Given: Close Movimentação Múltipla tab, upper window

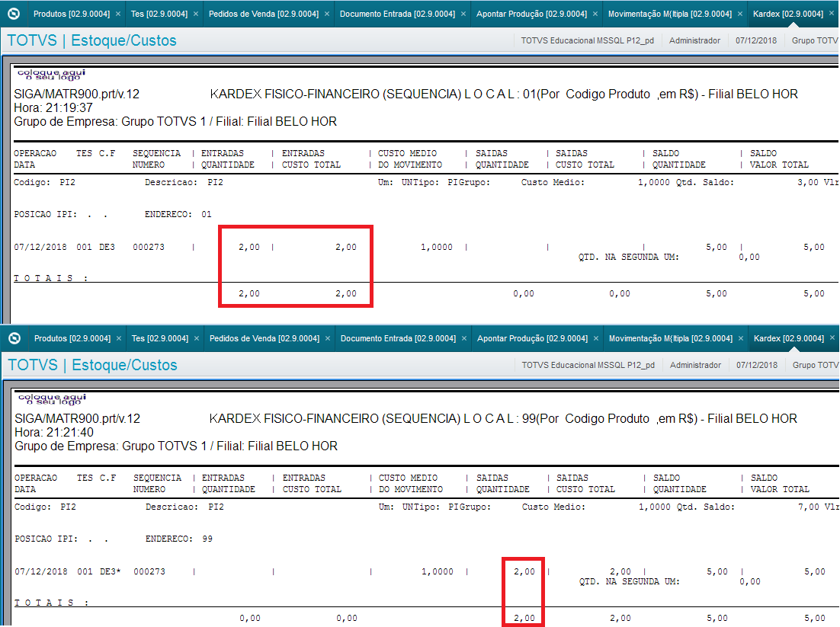Looking at the screenshot, I should point(740,14).
